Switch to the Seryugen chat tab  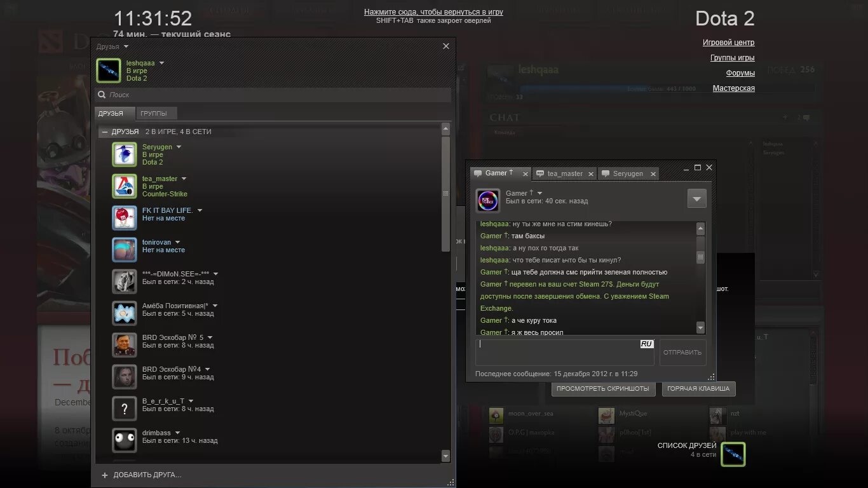628,173
